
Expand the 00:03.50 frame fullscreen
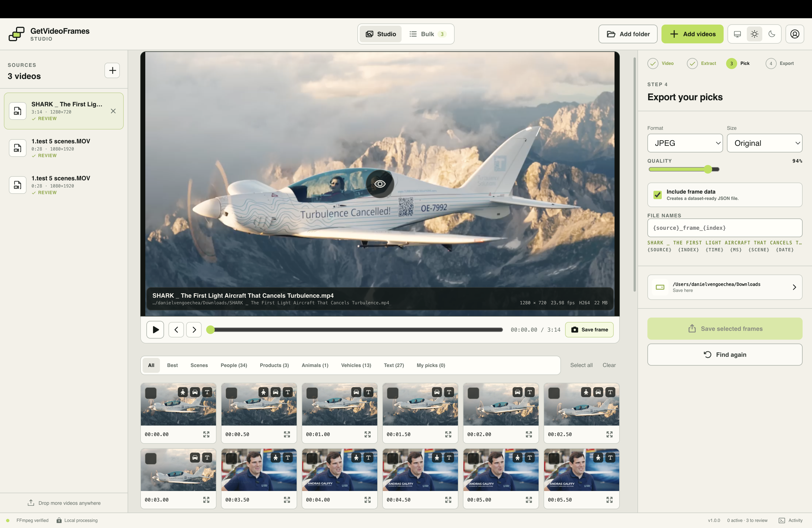click(287, 500)
